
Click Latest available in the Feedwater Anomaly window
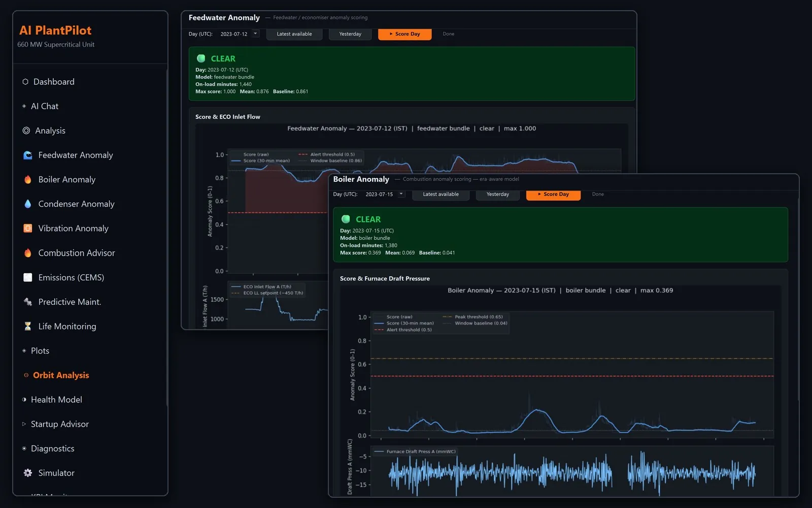pyautogui.click(x=294, y=34)
